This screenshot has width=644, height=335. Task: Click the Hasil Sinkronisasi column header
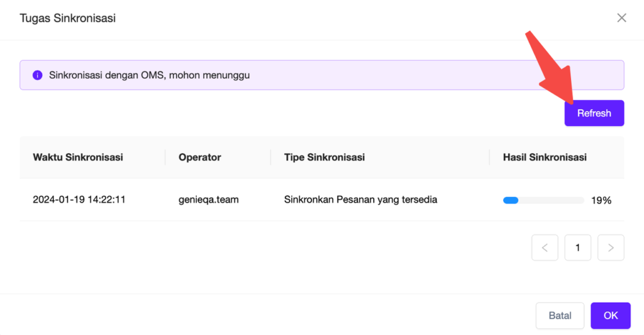545,157
